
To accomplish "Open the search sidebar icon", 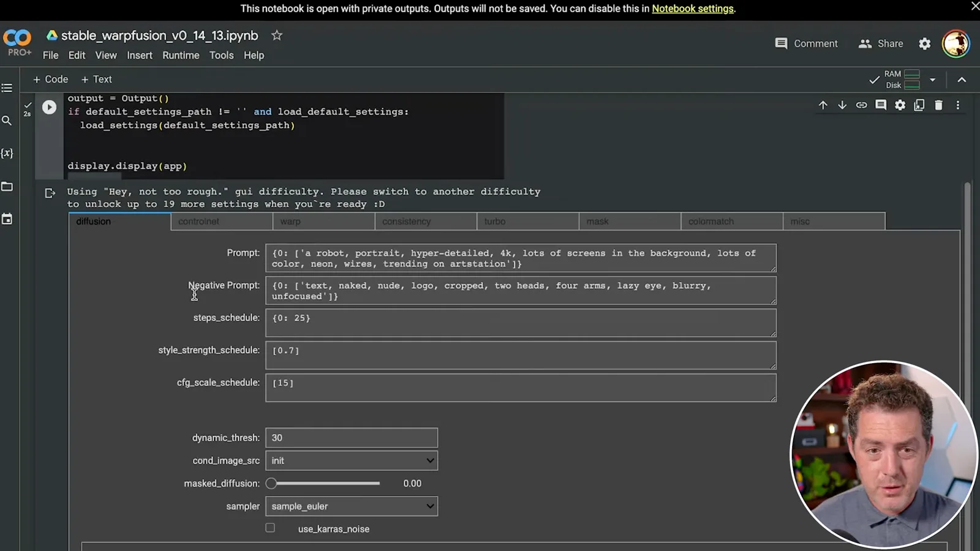I will pyautogui.click(x=7, y=121).
